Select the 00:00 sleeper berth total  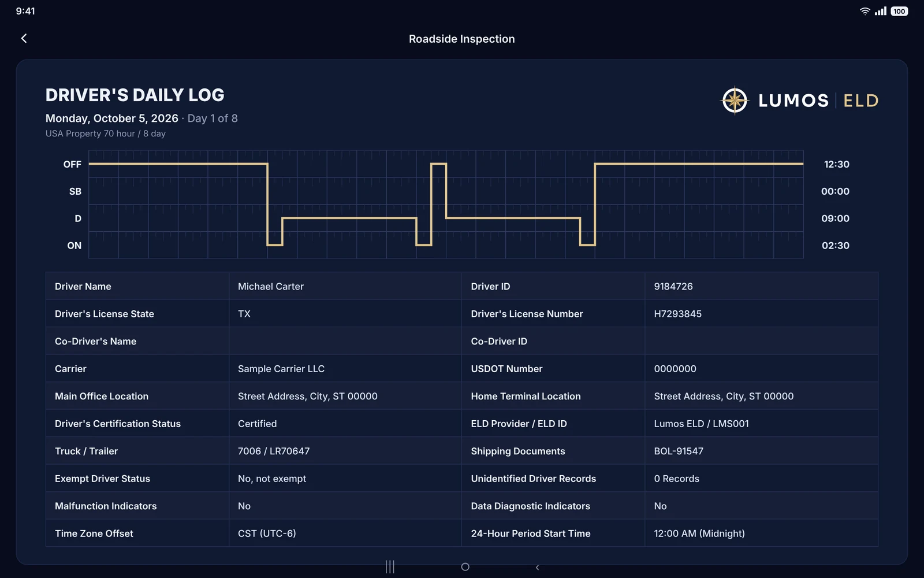835,191
